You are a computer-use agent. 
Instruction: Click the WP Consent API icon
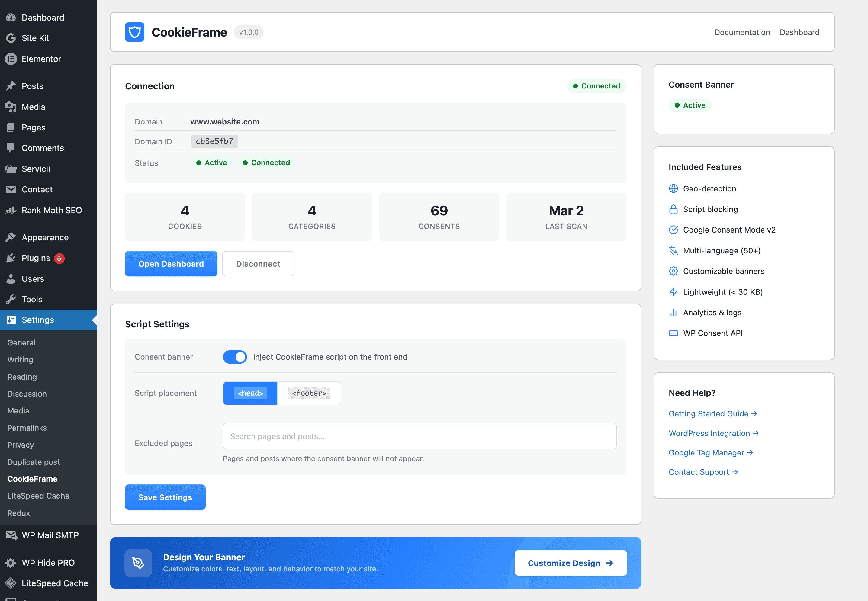673,333
